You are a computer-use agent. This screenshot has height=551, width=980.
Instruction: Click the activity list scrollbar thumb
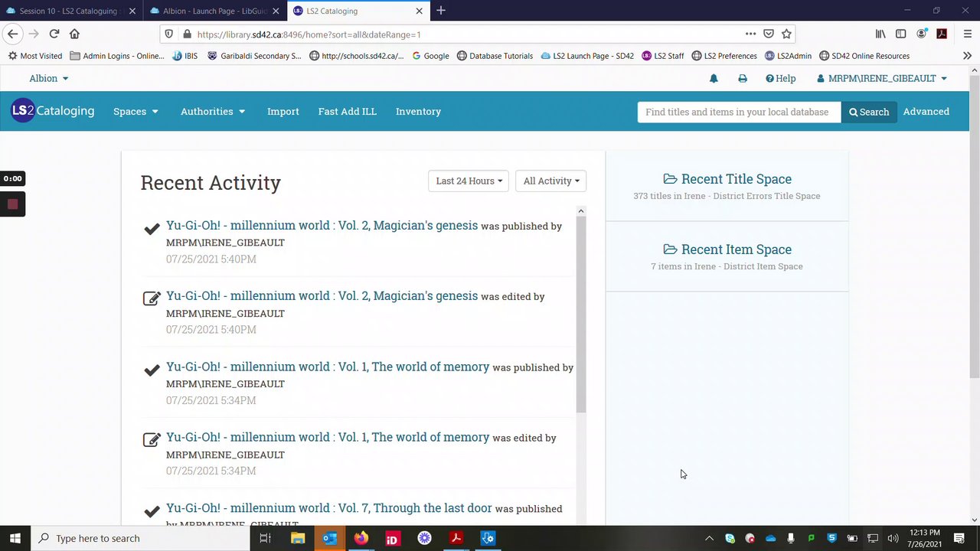581,314
